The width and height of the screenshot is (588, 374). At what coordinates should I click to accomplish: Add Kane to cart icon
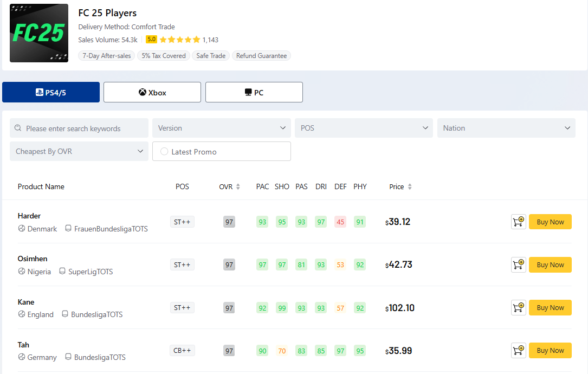pyautogui.click(x=518, y=308)
